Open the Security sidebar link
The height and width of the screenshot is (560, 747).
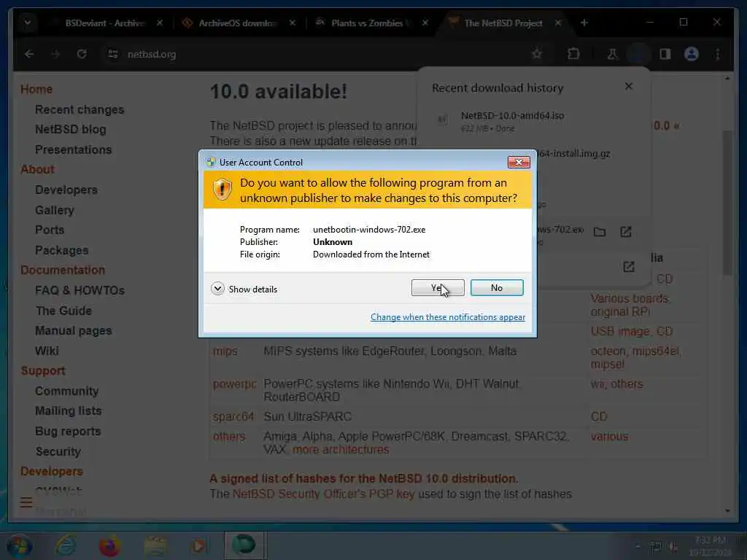[58, 451]
